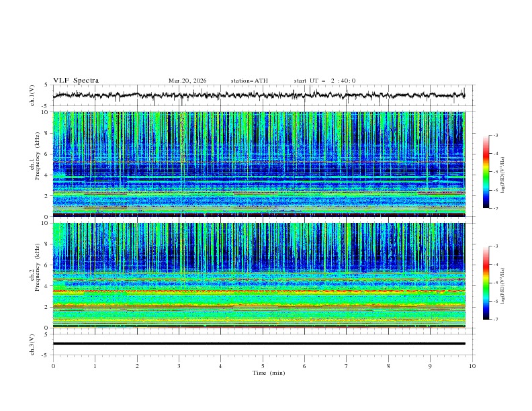This screenshot has width=532, height=411.
Task: Click the "-6" tick on lower color bar
Action: pyautogui.click(x=496, y=301)
